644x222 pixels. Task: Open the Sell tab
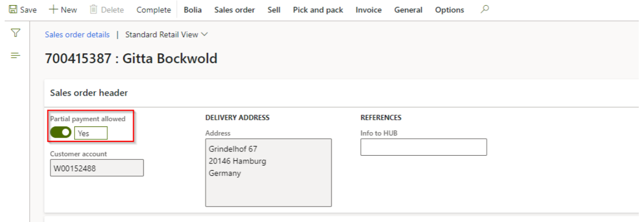pyautogui.click(x=274, y=10)
